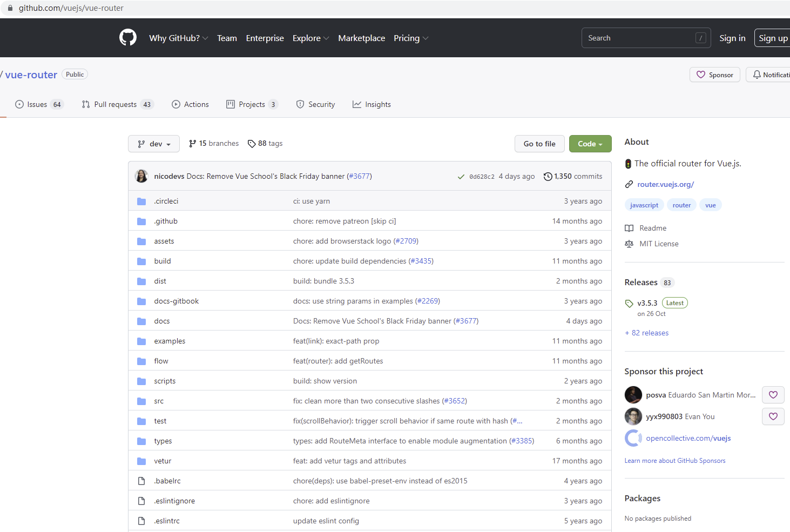Screen dimensions: 790x532
Task: Open the examples folder
Action: tap(170, 341)
